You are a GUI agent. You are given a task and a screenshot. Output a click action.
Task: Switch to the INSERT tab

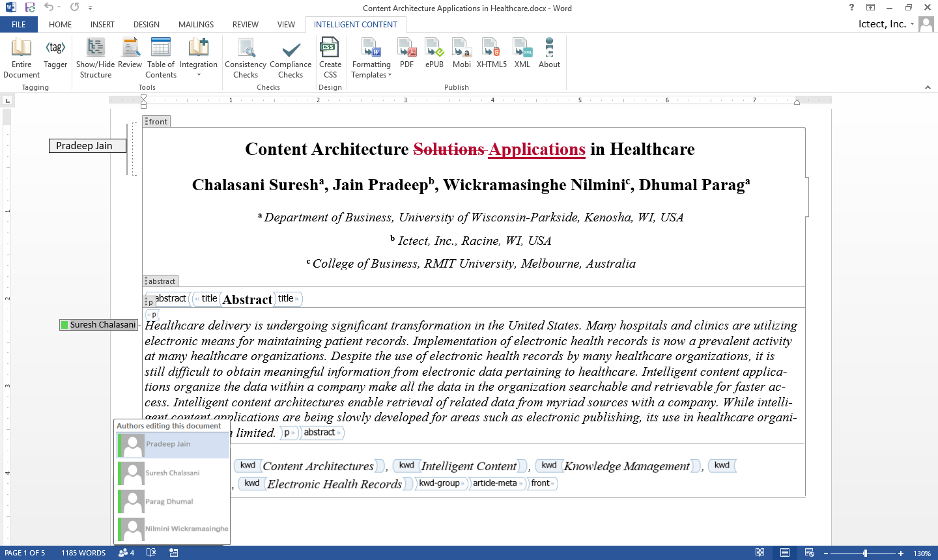coord(102,25)
